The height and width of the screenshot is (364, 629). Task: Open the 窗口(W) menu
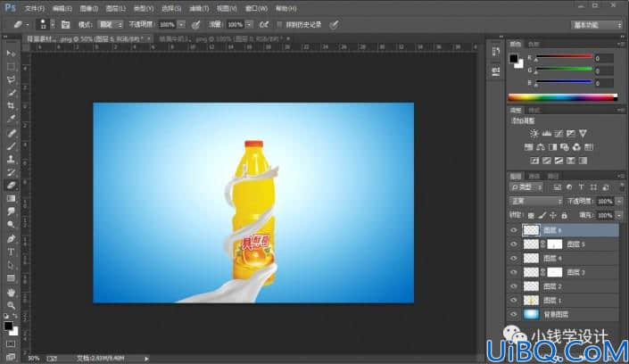point(256,8)
